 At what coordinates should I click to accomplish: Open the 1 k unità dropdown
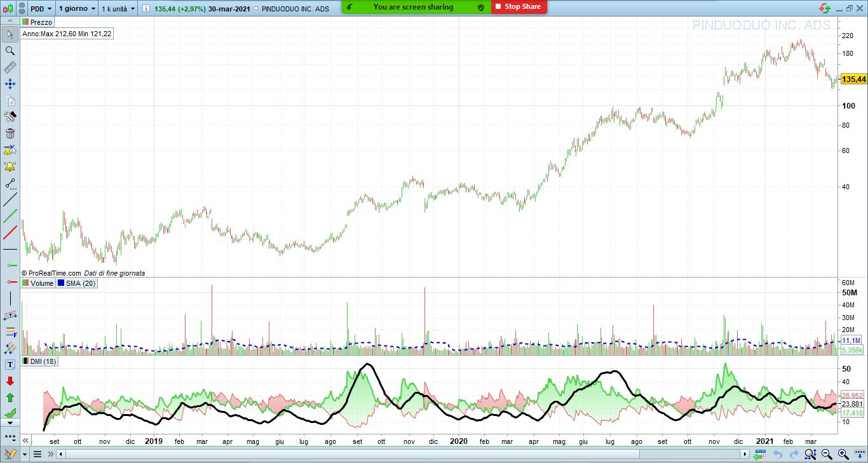point(118,8)
